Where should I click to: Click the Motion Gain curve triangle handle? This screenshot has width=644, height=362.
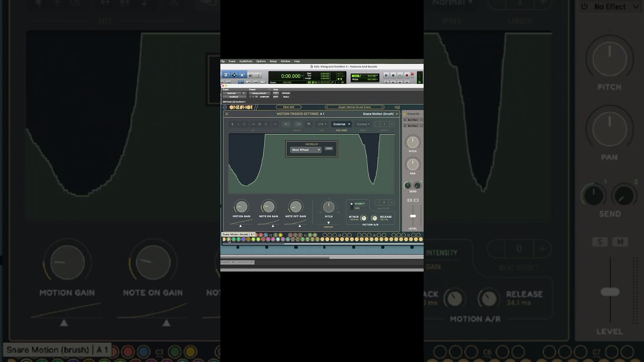[x=240, y=226]
